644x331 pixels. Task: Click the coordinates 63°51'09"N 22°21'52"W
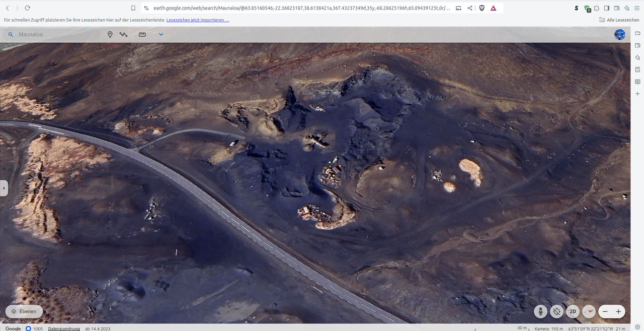coord(590,328)
